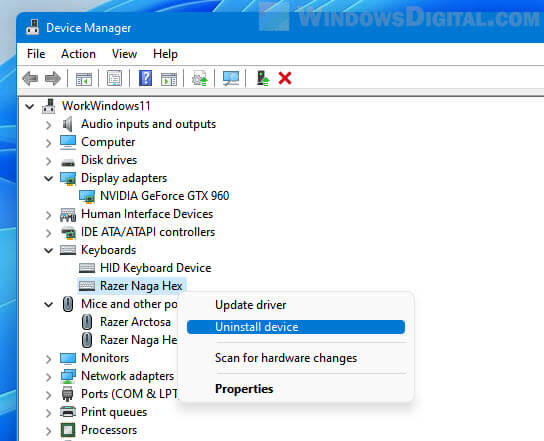Click the Razer Arctosa mouse icon
The width and height of the screenshot is (544, 441).
pyautogui.click(x=87, y=322)
